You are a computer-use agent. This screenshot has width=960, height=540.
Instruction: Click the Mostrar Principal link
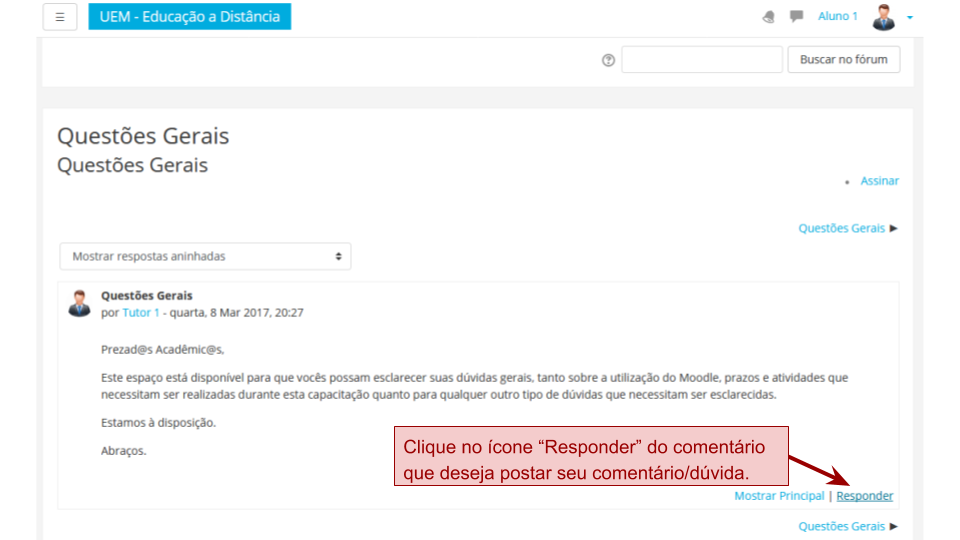pos(779,496)
